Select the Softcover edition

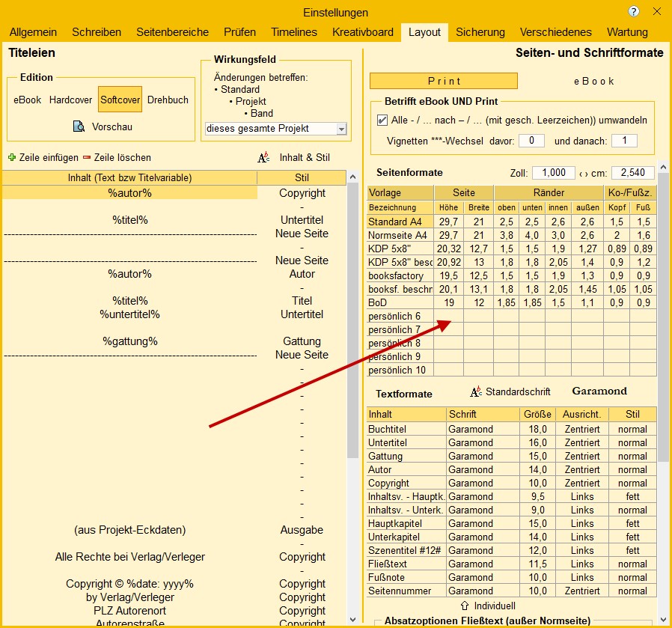[120, 100]
